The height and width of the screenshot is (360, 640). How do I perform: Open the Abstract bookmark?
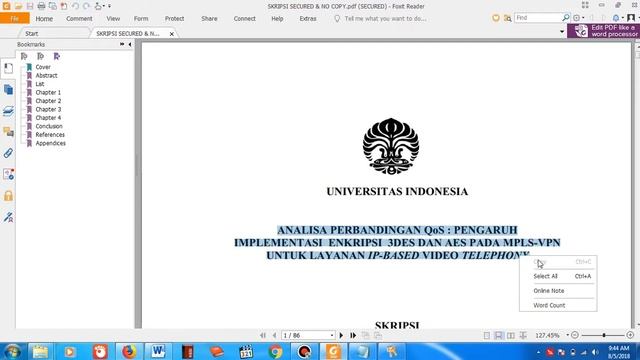click(46, 76)
